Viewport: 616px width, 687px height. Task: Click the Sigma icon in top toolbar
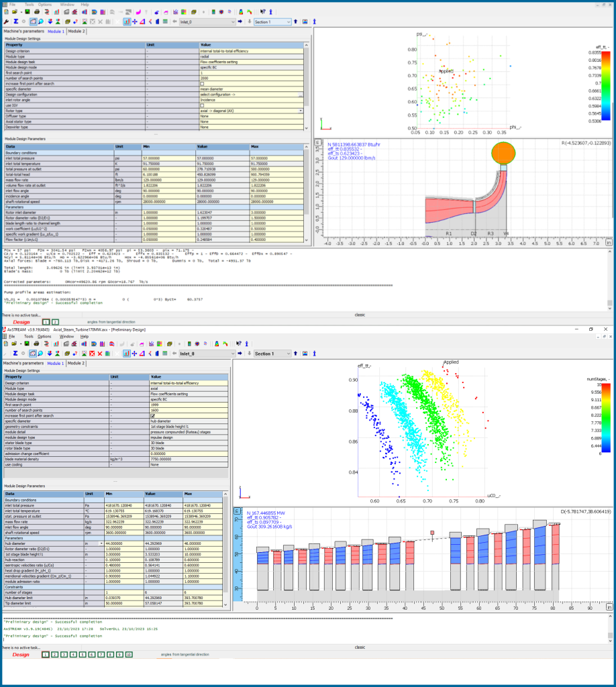point(15,21)
